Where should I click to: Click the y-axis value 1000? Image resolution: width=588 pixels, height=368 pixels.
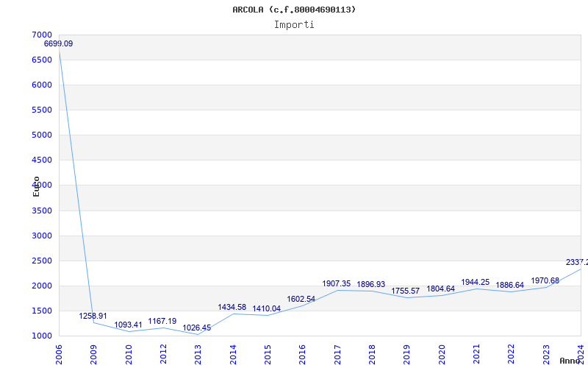pos(42,336)
